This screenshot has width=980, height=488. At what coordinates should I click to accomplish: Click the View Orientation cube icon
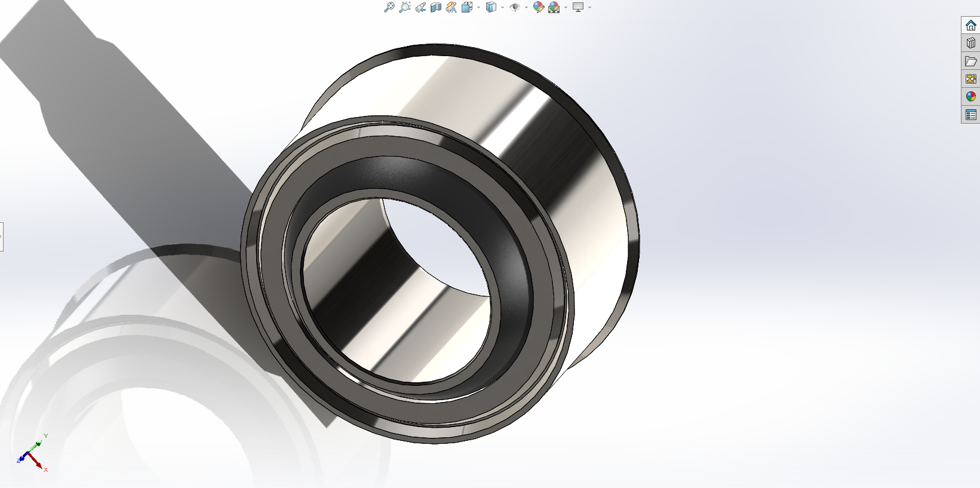(x=467, y=7)
